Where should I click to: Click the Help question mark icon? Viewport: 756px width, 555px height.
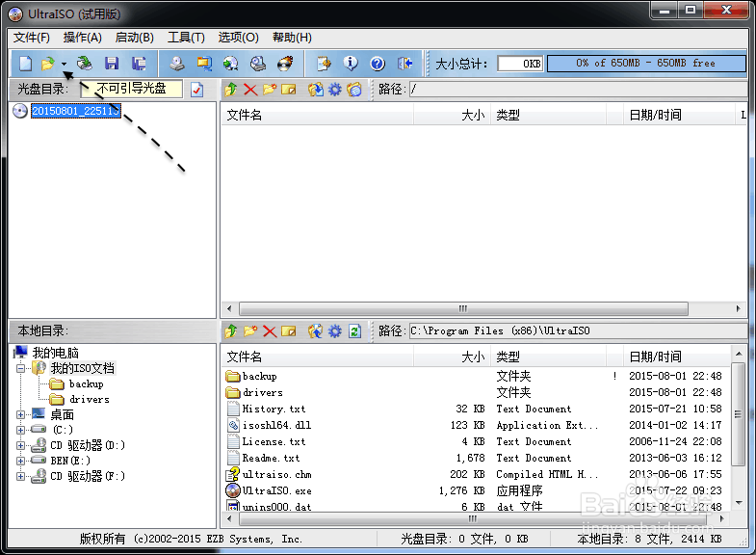click(x=378, y=64)
